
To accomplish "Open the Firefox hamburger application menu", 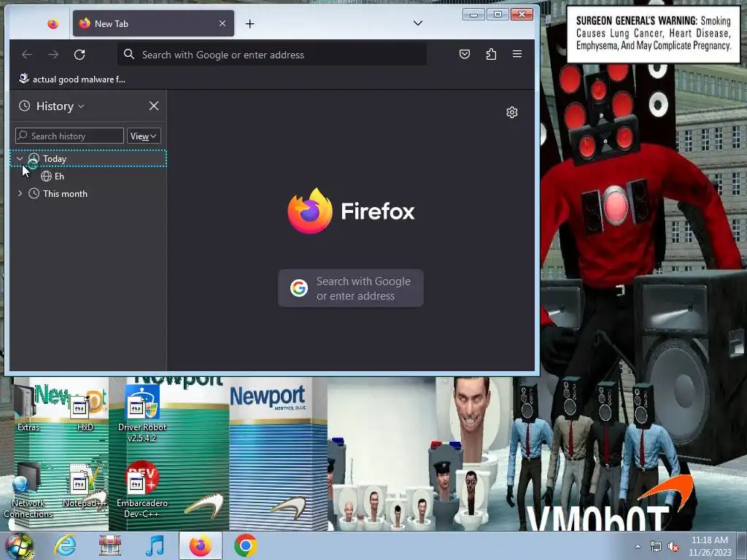I will [517, 54].
